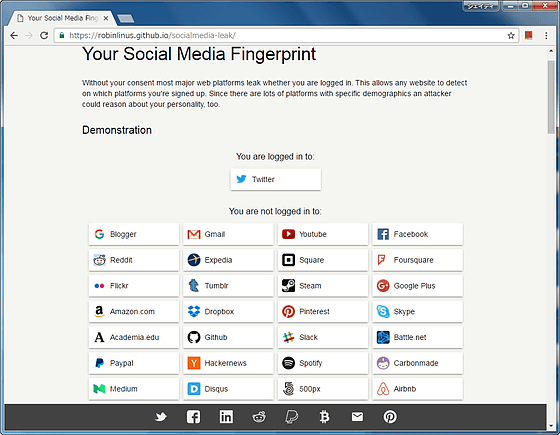Screen dimensions: 560x435
Task: Donate via PayPal in bottom bar
Action: [291, 417]
